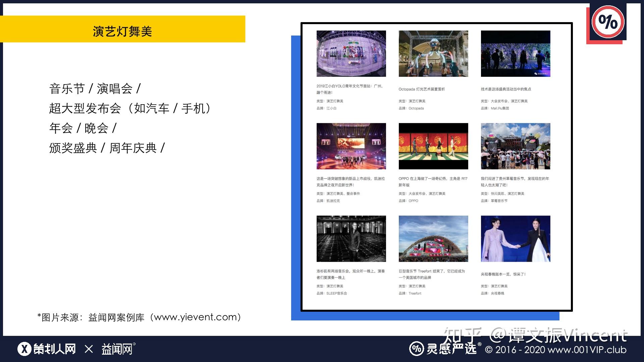Open the black-and-white SLEEP concert thumbnail
Viewport: 644px width, 362px height.
(351, 239)
